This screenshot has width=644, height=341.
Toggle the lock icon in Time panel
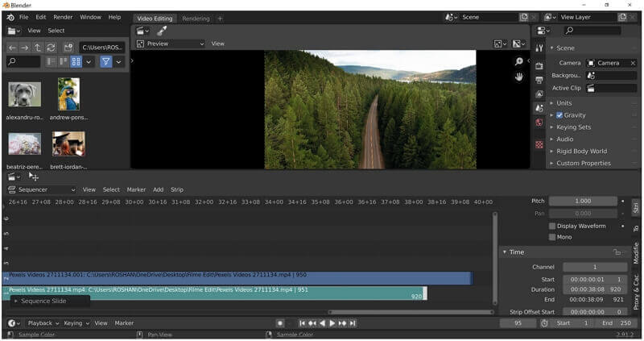click(617, 252)
